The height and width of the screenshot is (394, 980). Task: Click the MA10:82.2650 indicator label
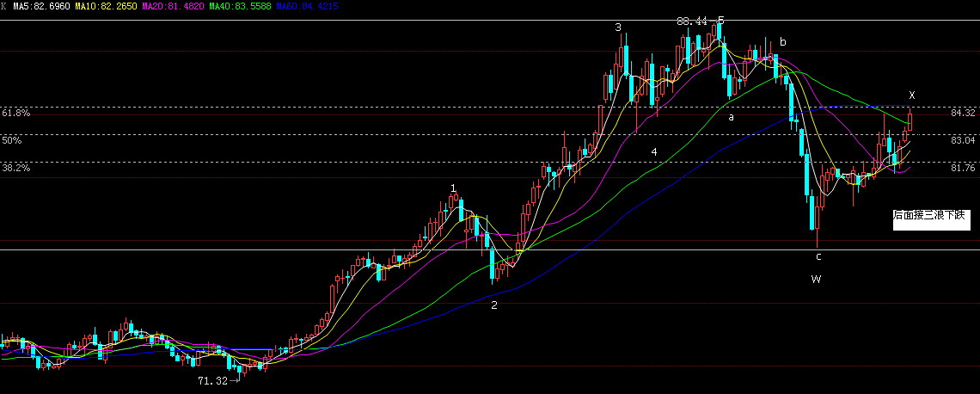coord(106,6)
